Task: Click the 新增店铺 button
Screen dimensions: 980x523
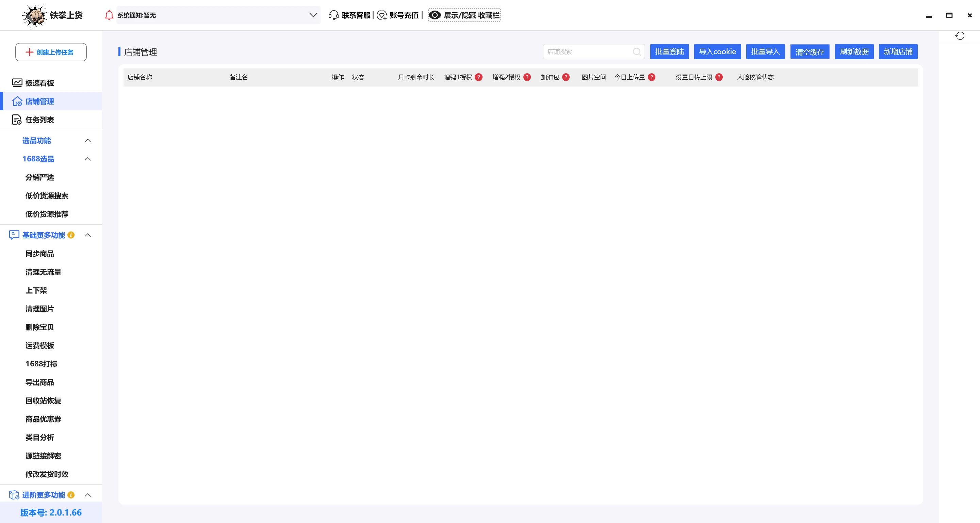Action: click(x=898, y=52)
